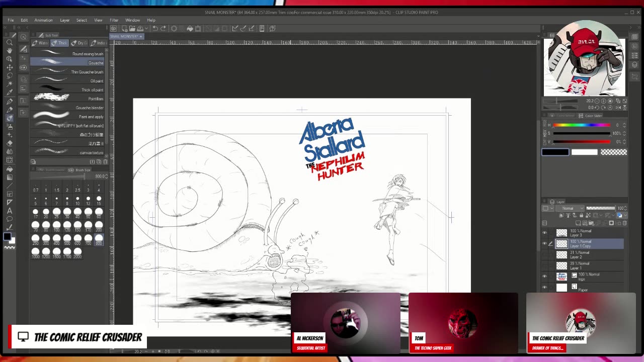This screenshot has height=362, width=644.
Task: Select the Frame border tool
Action: [10, 194]
